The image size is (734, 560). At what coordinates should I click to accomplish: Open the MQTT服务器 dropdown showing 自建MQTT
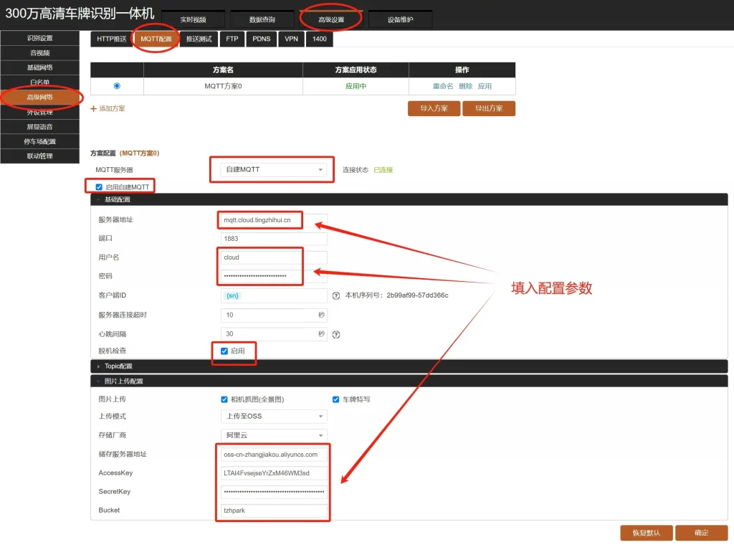click(x=271, y=169)
